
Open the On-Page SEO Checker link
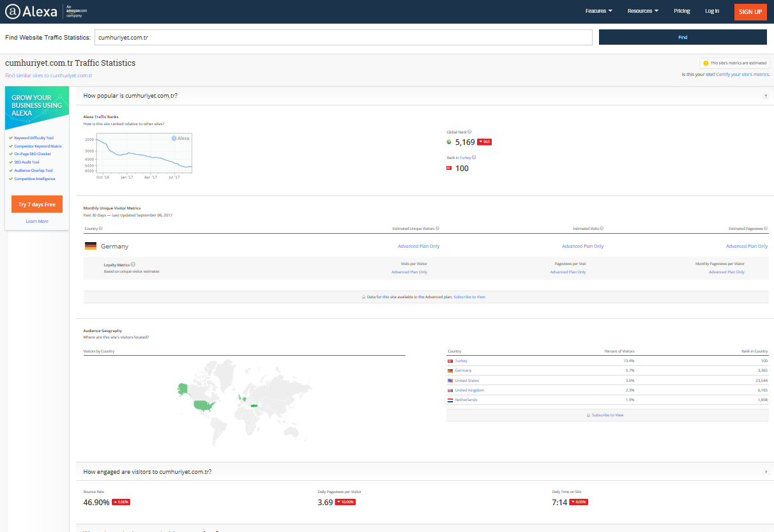point(33,154)
